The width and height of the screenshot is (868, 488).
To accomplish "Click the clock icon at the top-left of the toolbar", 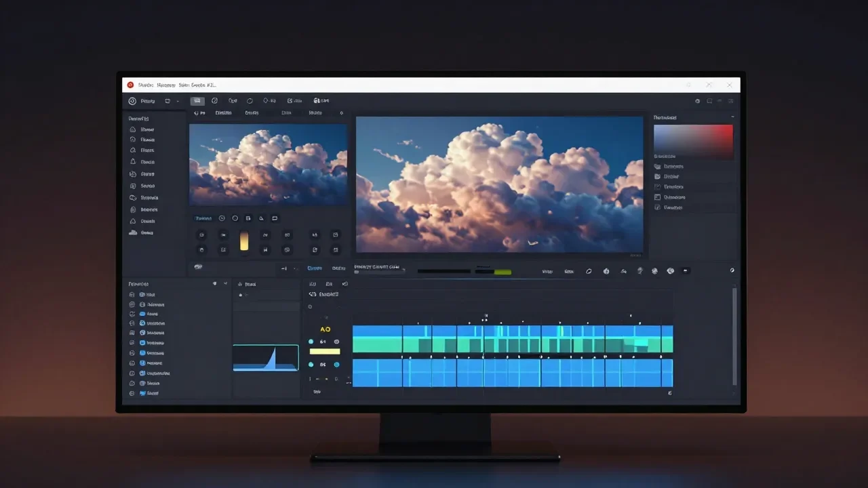I will 132,101.
